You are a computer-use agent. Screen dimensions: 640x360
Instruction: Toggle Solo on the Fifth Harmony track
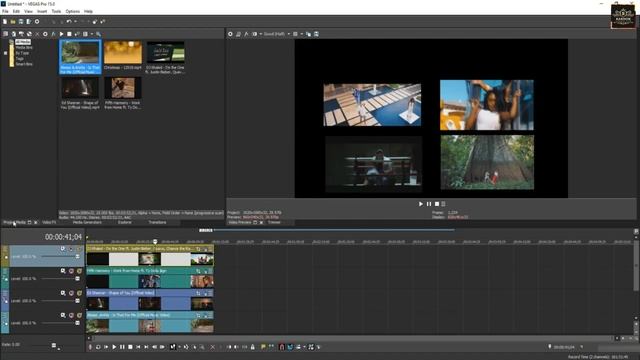tap(79, 271)
